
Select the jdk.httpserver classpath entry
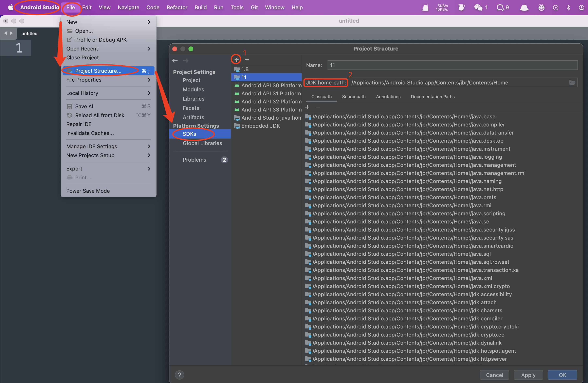click(406, 359)
